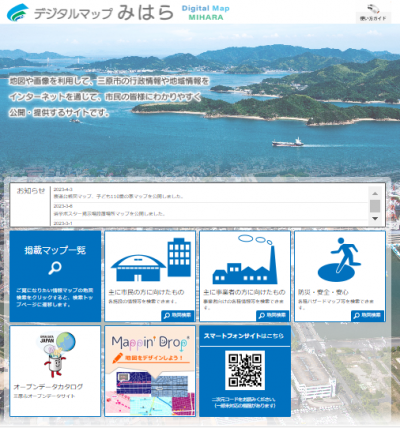Click スマートフォンサイトはこちら heading
This screenshot has width=400, height=428.
[x=244, y=336]
